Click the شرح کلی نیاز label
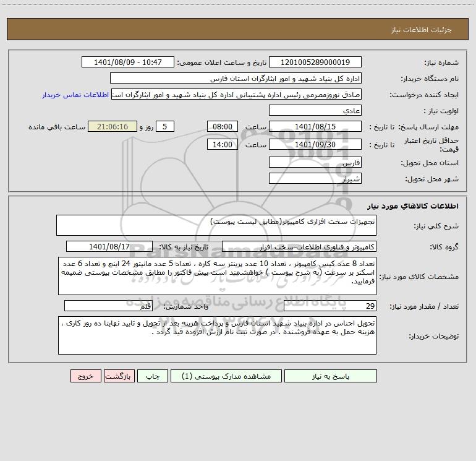 click(x=436, y=226)
